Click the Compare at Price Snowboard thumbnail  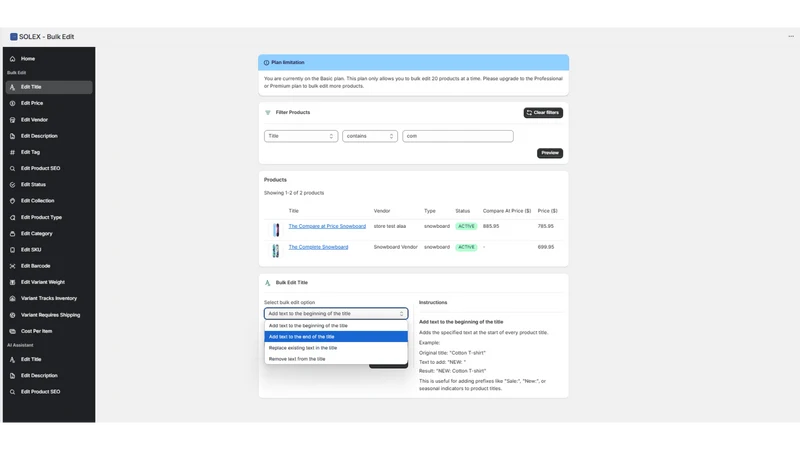click(x=276, y=230)
